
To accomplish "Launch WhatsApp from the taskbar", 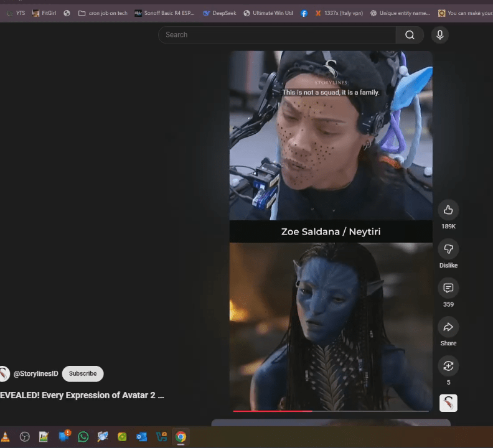I will tap(83, 437).
